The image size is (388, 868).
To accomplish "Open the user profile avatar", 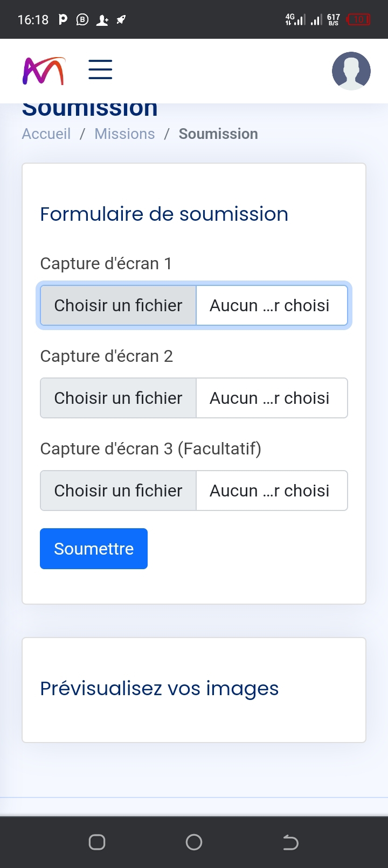I will 351,71.
